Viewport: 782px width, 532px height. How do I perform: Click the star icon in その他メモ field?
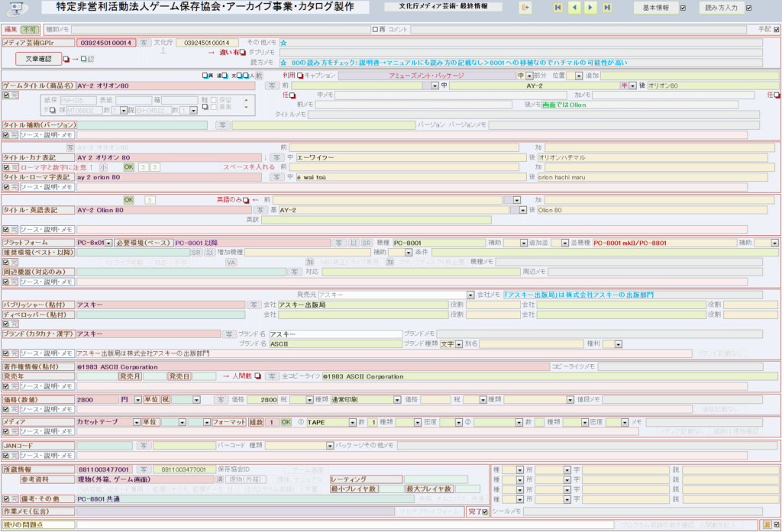283,43
